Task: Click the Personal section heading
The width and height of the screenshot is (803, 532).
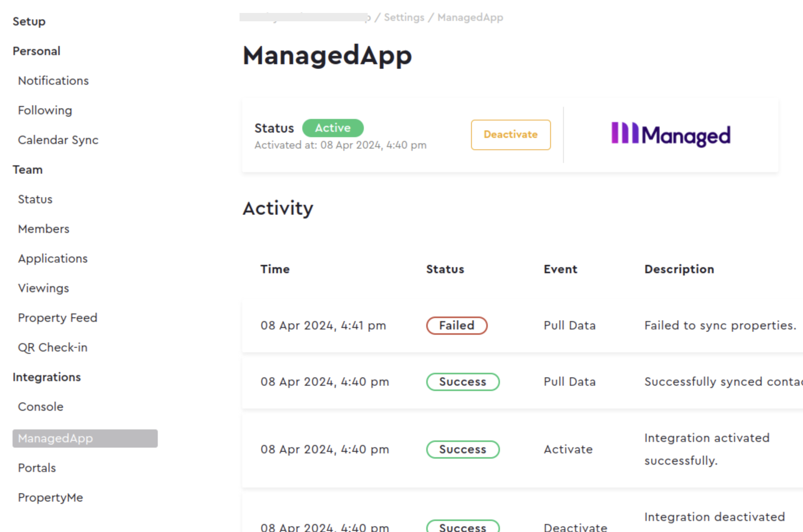Action: [36, 51]
